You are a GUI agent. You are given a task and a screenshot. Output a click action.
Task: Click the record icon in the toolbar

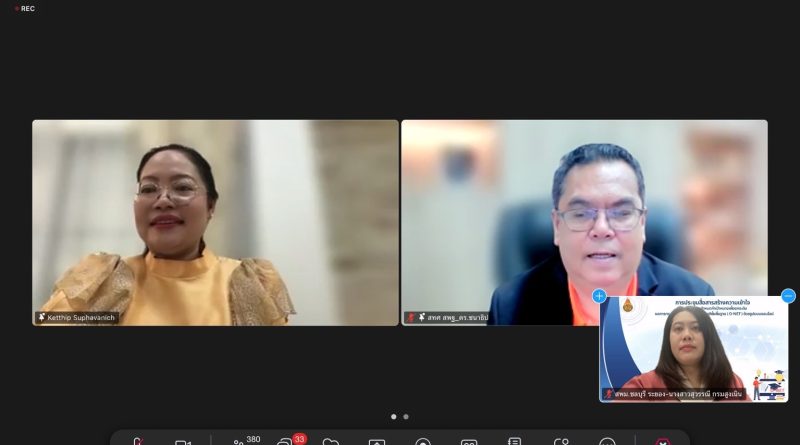(423, 441)
